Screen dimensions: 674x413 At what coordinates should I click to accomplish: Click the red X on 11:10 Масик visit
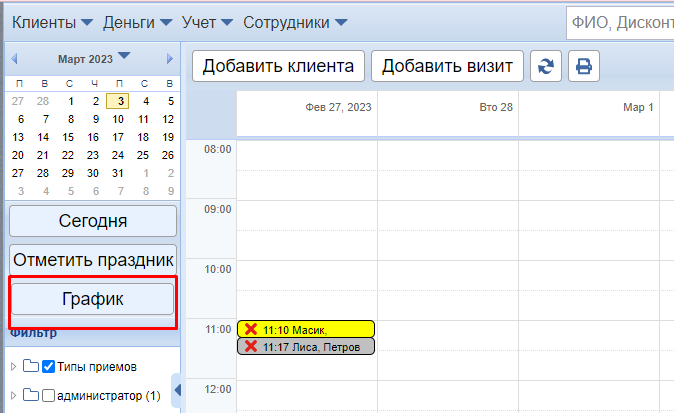[251, 329]
